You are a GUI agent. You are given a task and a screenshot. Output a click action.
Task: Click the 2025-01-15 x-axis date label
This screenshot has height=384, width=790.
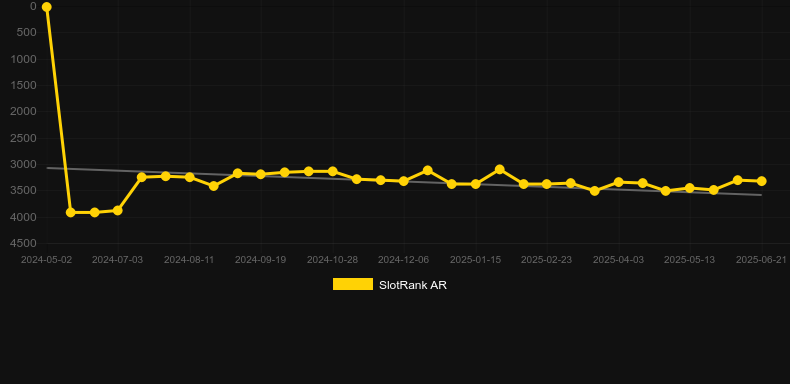[475, 260]
